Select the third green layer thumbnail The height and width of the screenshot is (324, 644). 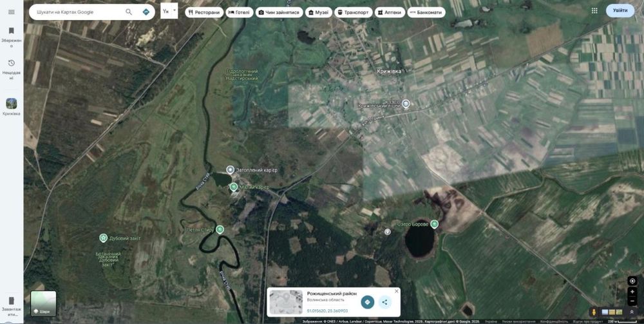(620, 312)
